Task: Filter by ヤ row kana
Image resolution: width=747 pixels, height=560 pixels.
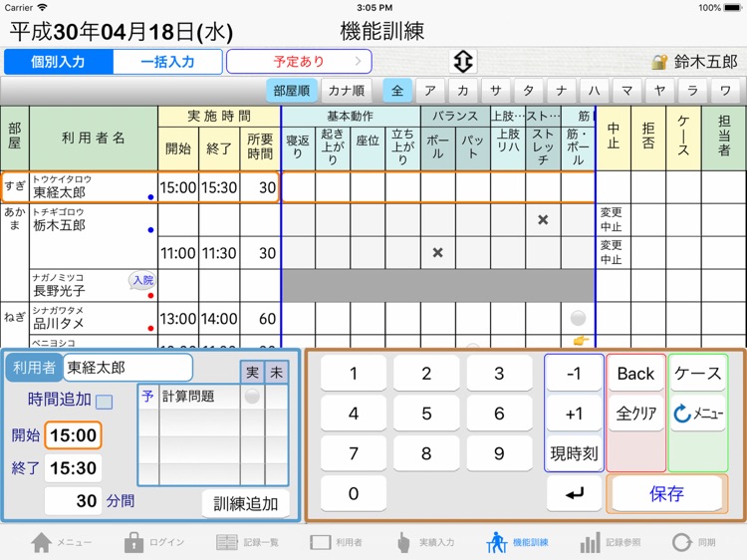Action: 659,91
